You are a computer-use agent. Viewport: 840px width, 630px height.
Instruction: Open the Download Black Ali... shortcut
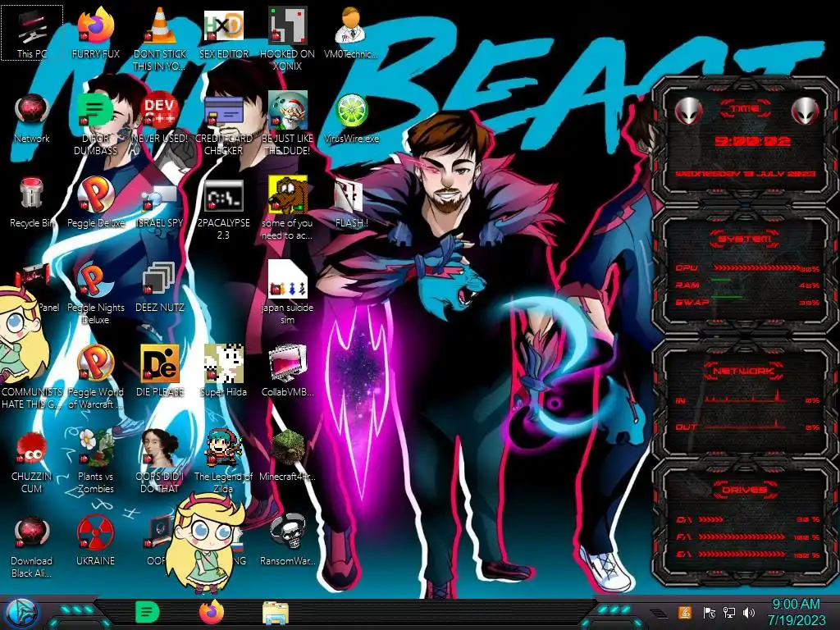pos(32,546)
